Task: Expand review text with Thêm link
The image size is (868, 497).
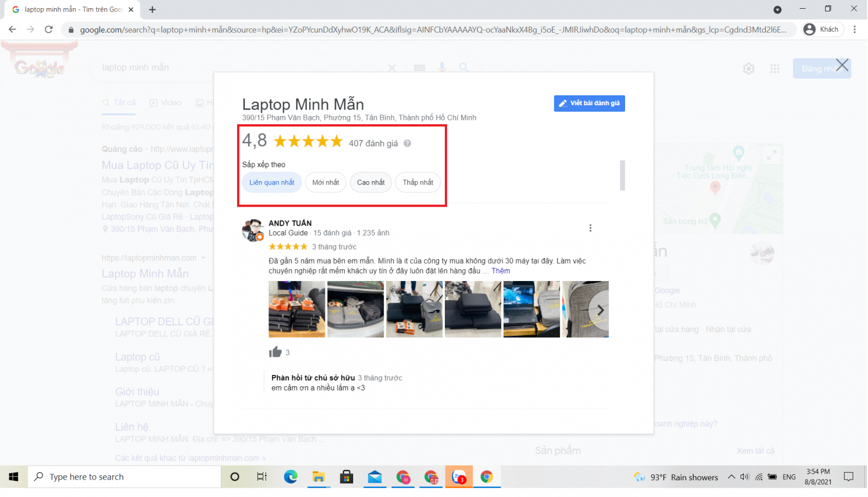Action: 501,271
